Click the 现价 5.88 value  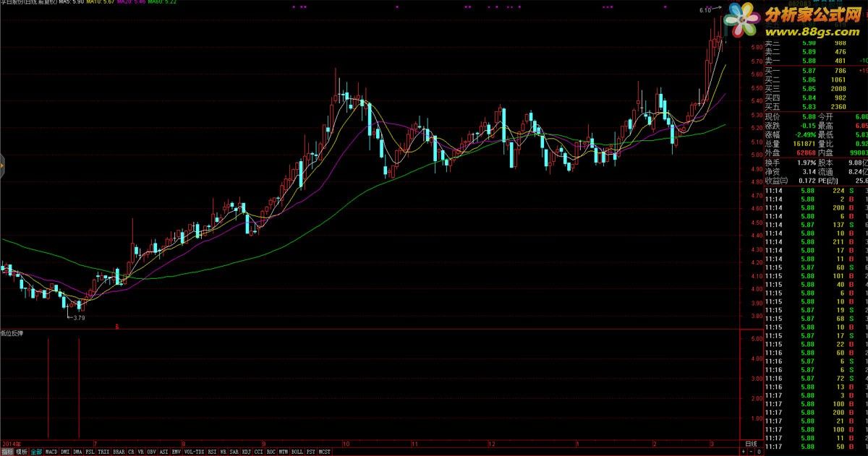click(x=807, y=116)
